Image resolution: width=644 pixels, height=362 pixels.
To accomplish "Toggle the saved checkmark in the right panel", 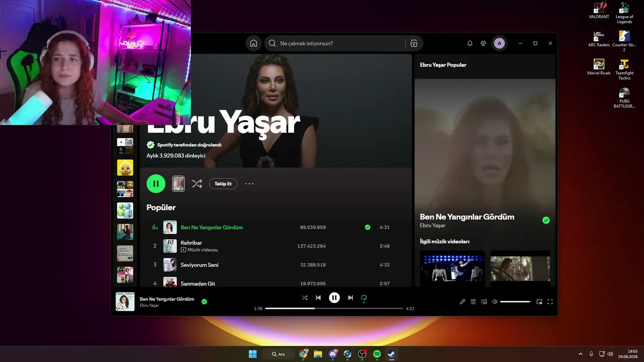I will pyautogui.click(x=546, y=220).
